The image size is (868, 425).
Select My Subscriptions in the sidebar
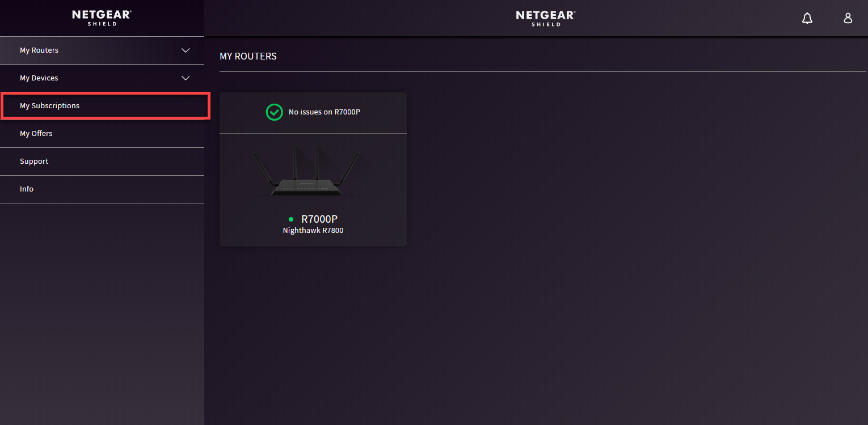(50, 105)
